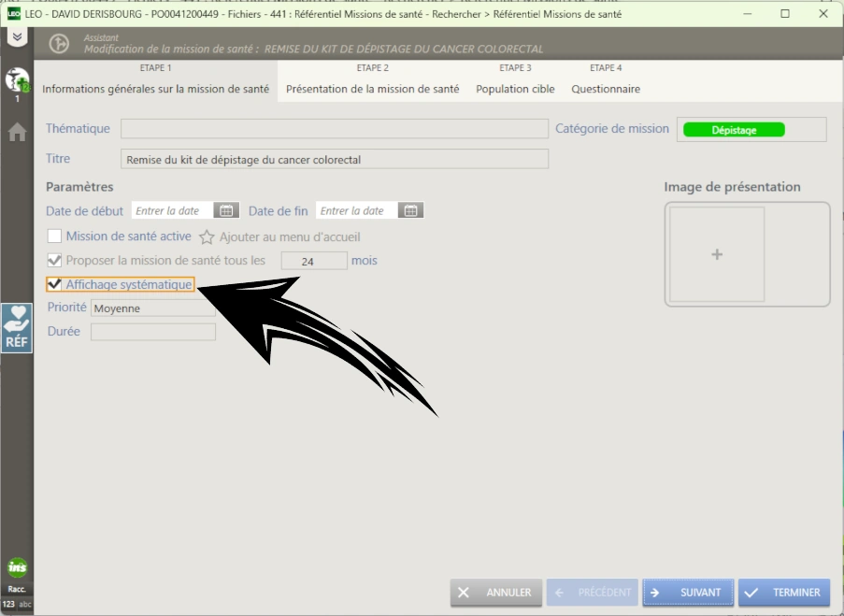Enable the Mission de santé active checkbox
The height and width of the screenshot is (616, 844).
tap(54, 236)
